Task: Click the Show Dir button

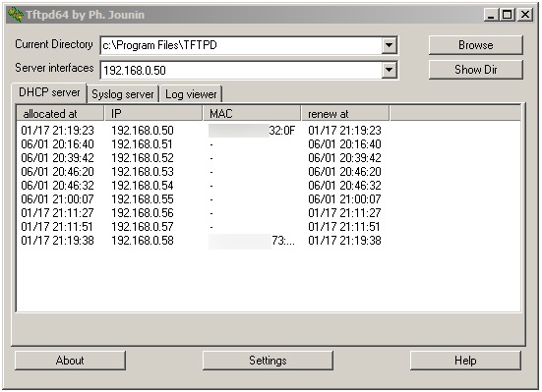Action: [x=476, y=70]
